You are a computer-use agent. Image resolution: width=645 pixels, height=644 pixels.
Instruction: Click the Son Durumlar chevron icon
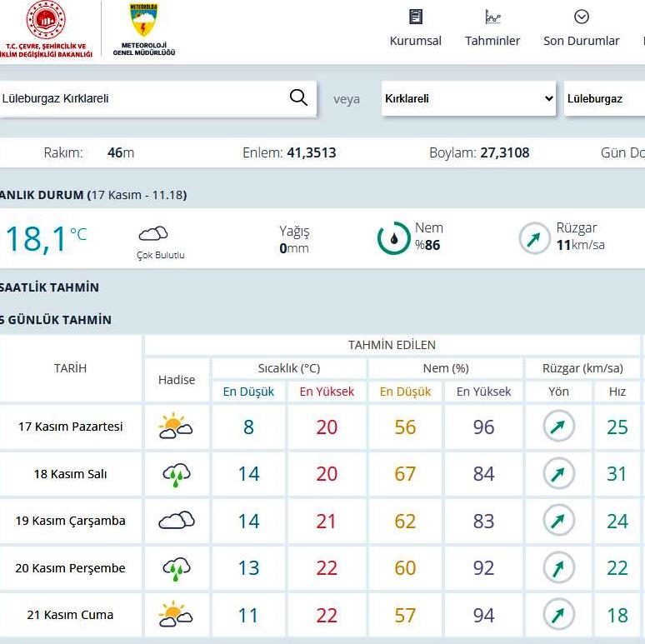[x=582, y=17]
